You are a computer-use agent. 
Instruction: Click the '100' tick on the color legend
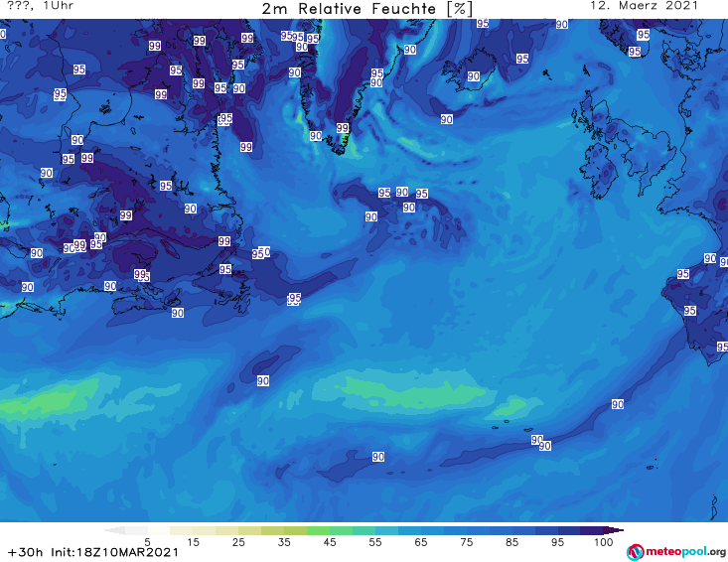604,542
